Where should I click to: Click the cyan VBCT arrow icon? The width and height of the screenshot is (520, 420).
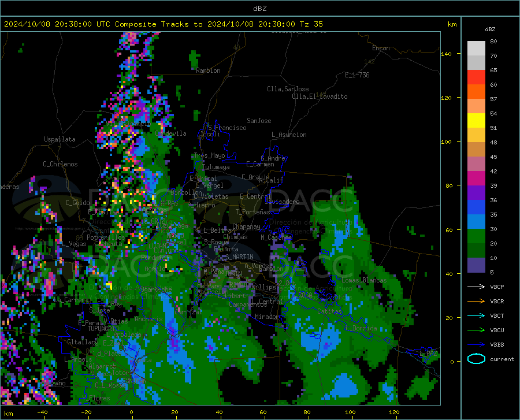pos(476,315)
